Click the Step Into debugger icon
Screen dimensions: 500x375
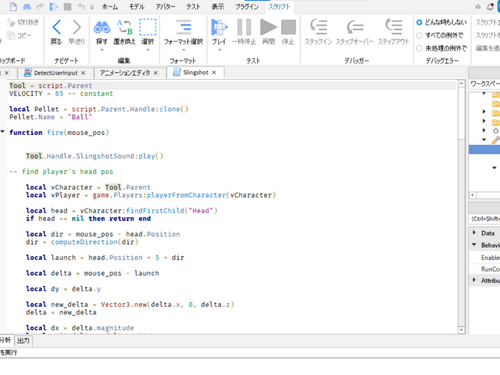318,27
